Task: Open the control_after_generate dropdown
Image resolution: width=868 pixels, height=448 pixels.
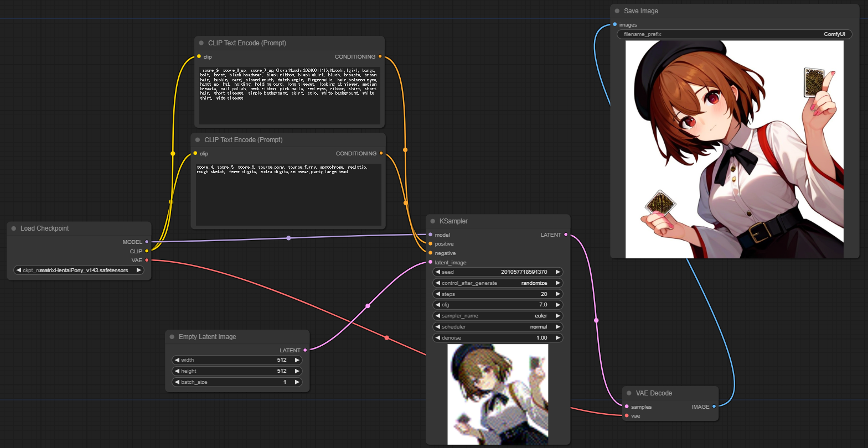Action: tap(498, 283)
